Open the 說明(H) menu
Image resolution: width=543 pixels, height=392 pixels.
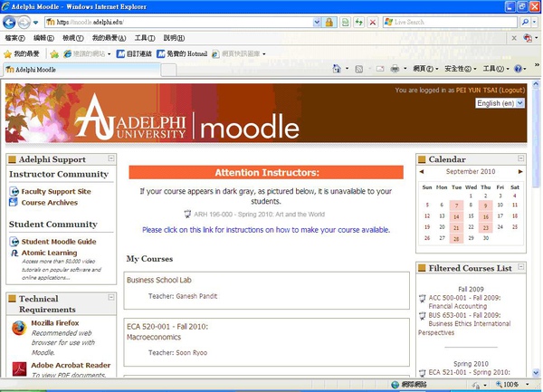point(174,38)
